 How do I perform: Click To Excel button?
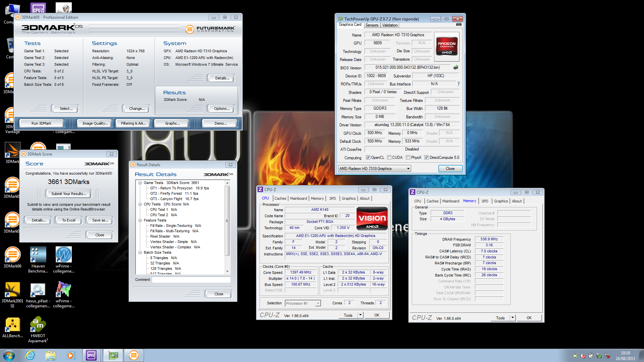click(x=68, y=220)
